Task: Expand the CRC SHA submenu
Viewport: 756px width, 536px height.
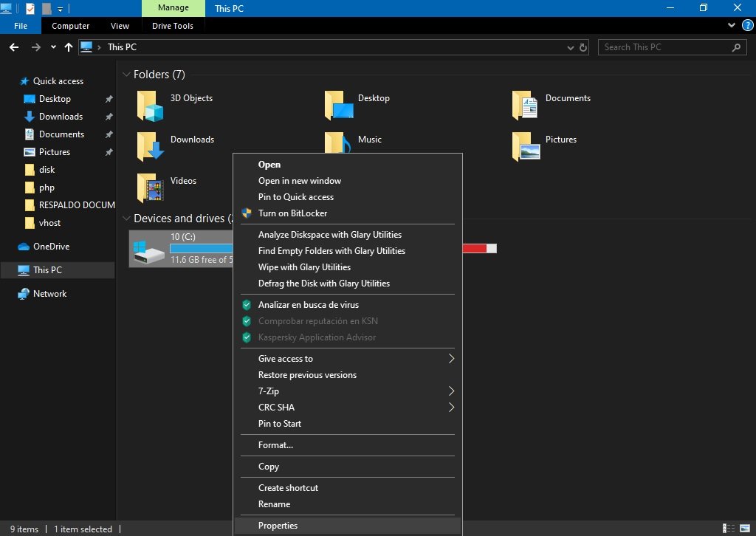Action: 451,408
